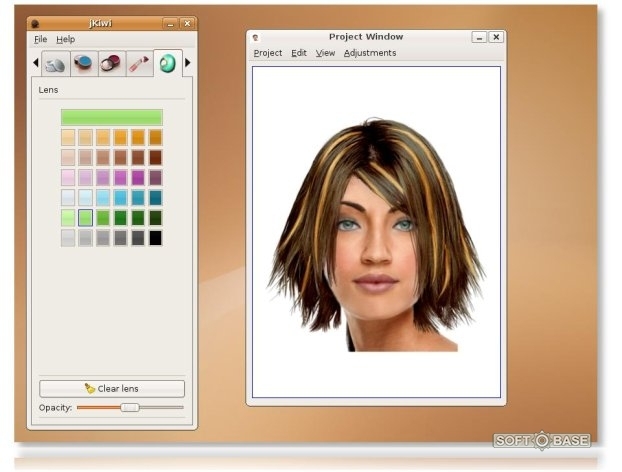Choose the lightest pale blue swatch

68,198
